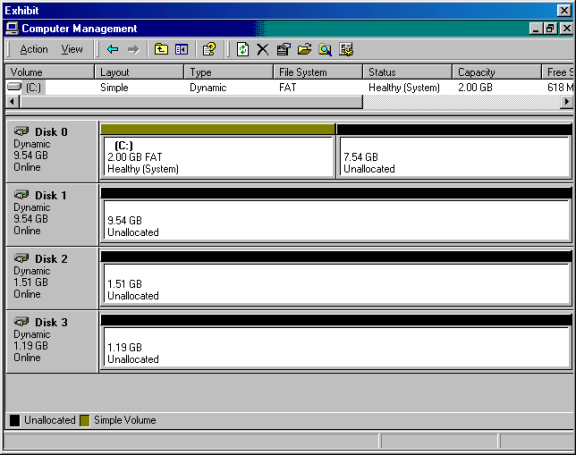Image resolution: width=577 pixels, height=456 pixels.
Task: Click the Forward arrow toolbar icon
Action: [x=133, y=49]
